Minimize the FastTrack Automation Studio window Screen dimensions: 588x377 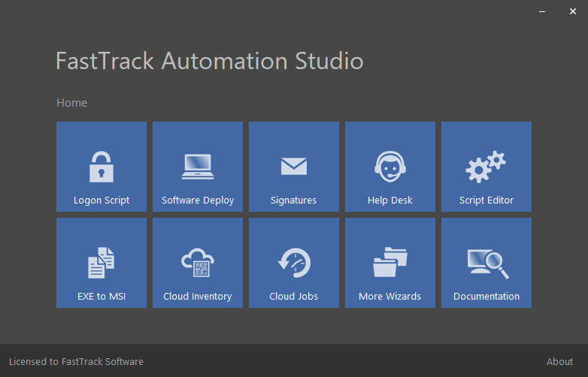point(542,11)
